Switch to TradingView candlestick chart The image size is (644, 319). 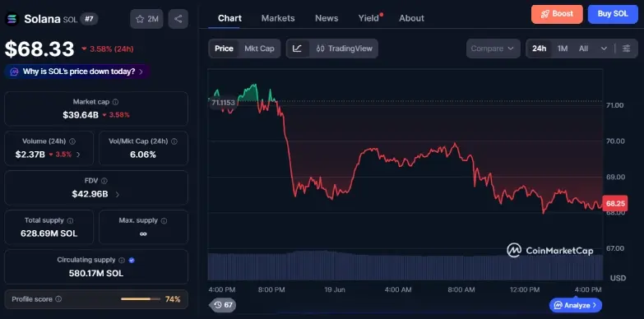point(344,49)
